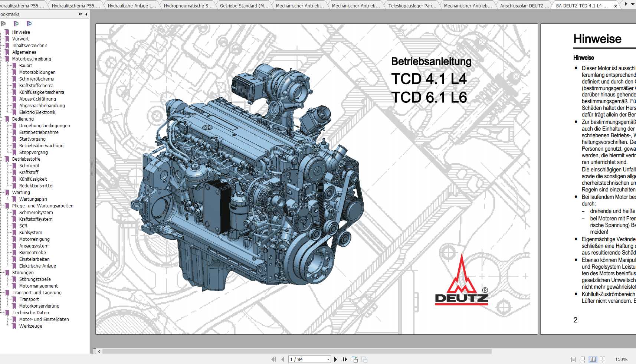Switch to Getriebe Standard tab
This screenshot has height=364, width=636.
point(244,6)
